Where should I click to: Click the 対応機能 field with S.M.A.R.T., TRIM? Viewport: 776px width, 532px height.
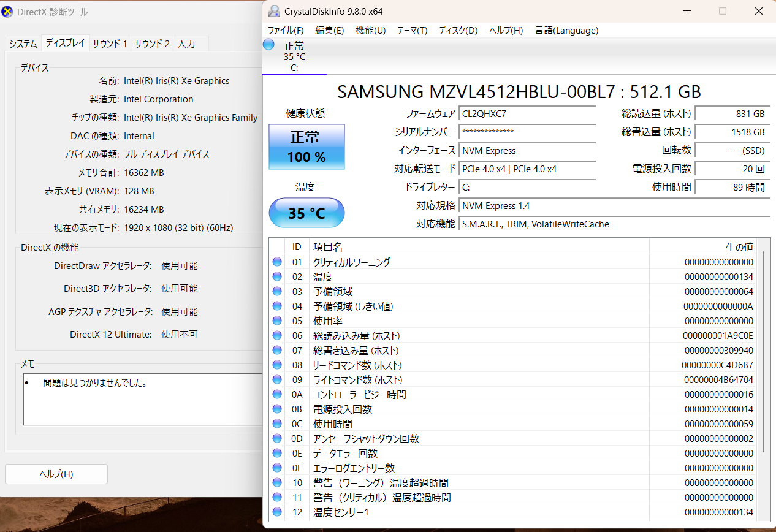click(615, 224)
